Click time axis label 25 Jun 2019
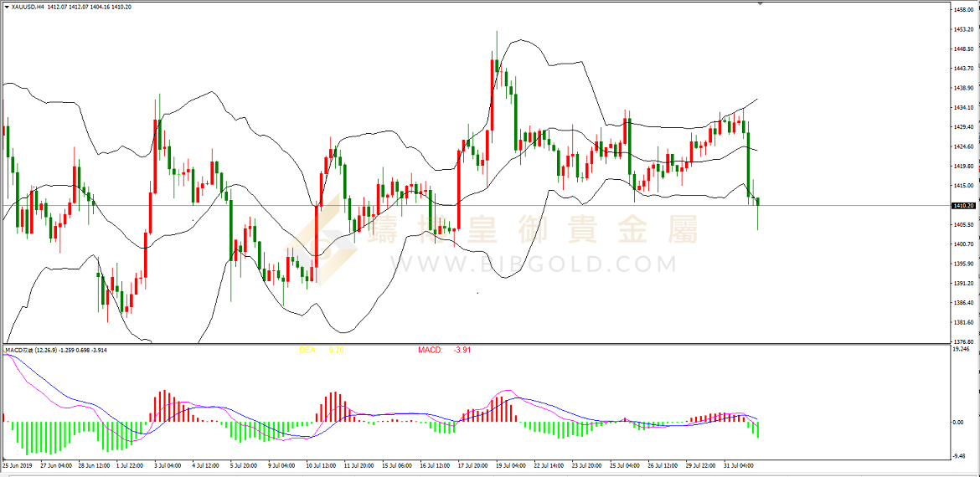 pyautogui.click(x=17, y=465)
